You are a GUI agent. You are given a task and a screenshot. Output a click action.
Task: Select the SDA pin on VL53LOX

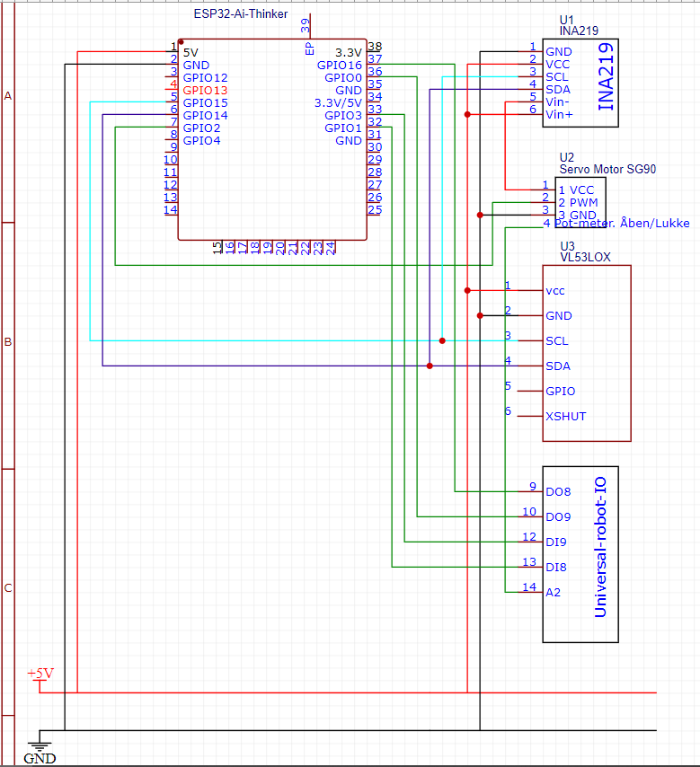(x=558, y=366)
